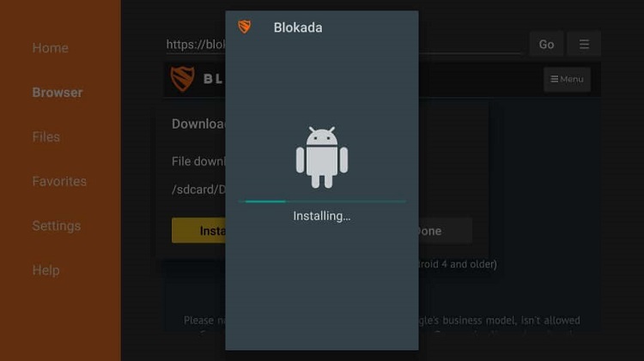Open Favorites from the sidebar

coord(59,181)
